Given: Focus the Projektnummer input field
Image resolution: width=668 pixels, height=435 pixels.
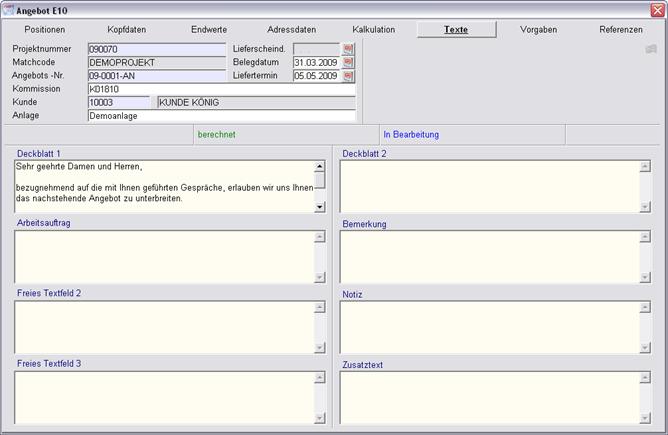Looking at the screenshot, I should (156, 48).
